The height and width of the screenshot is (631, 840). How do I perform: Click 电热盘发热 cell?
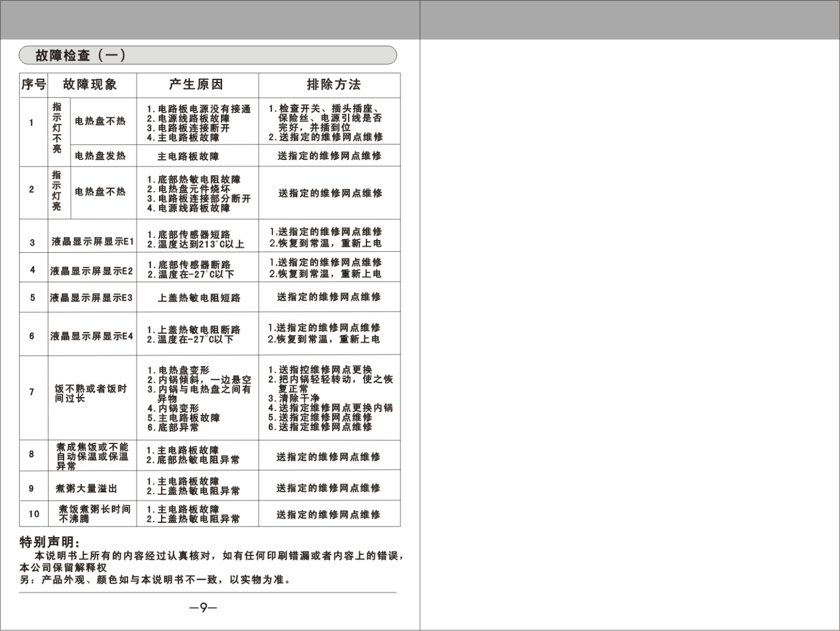[x=100, y=156]
